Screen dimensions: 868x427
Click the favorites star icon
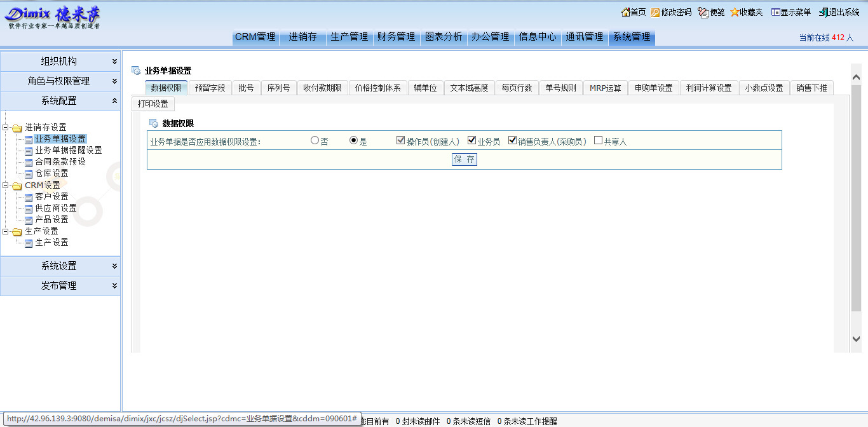point(735,12)
